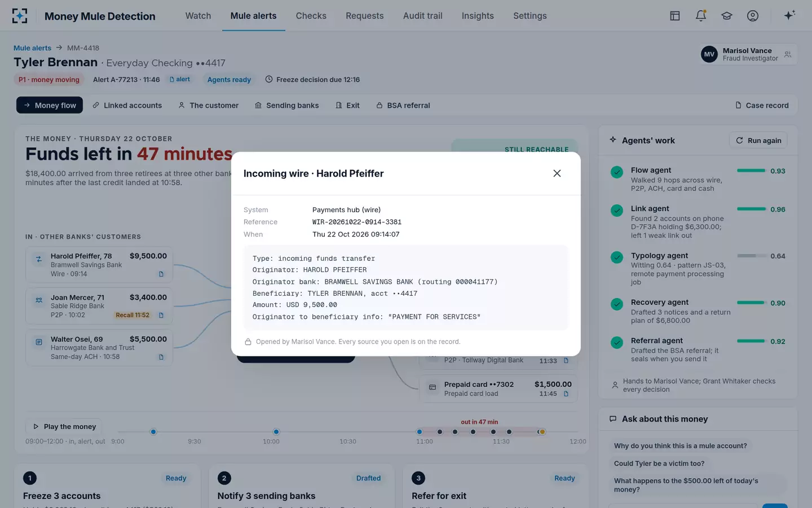This screenshot has height=508, width=812.
Task: Click the Money Mule Detection logo icon
Action: [20, 16]
